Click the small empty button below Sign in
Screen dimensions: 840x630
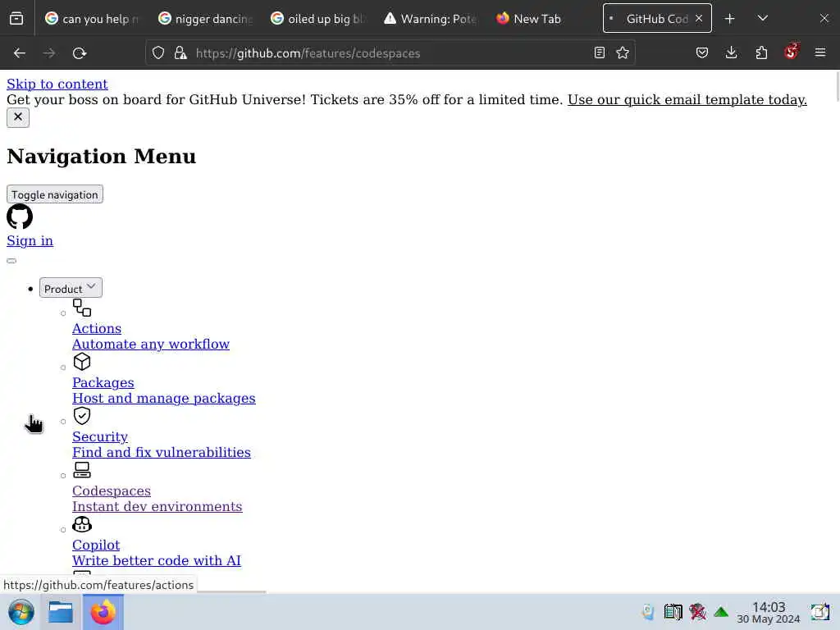(x=11, y=261)
